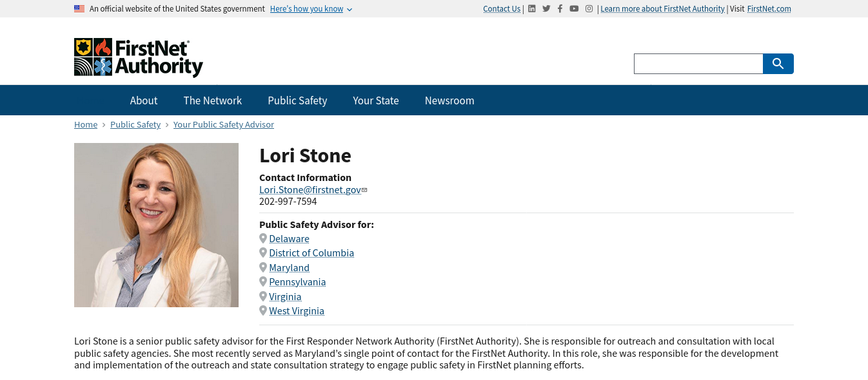Click the official website government notice text
Screen dimensions: 868x380
pyautogui.click(x=177, y=9)
